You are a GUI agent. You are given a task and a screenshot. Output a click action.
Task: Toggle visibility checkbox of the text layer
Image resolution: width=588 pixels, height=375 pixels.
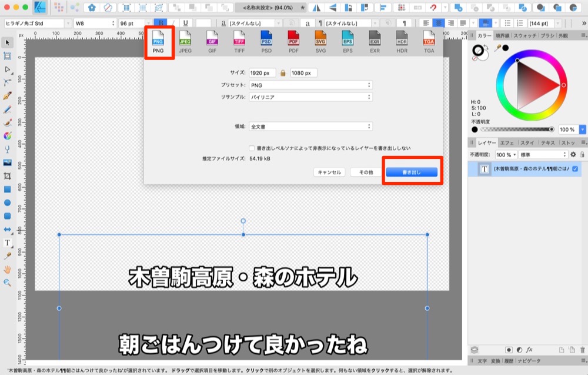click(575, 169)
